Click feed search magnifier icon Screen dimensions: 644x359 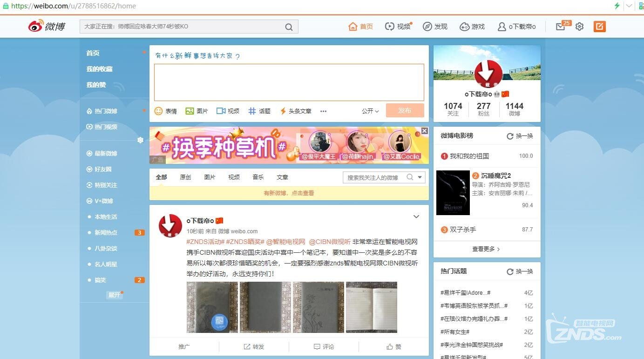(x=410, y=177)
